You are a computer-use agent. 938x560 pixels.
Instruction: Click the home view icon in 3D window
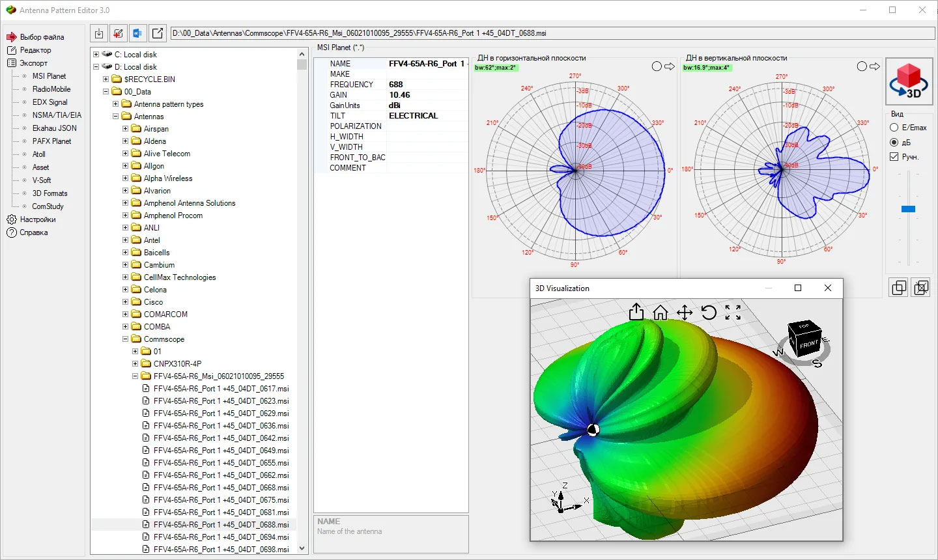pos(660,313)
